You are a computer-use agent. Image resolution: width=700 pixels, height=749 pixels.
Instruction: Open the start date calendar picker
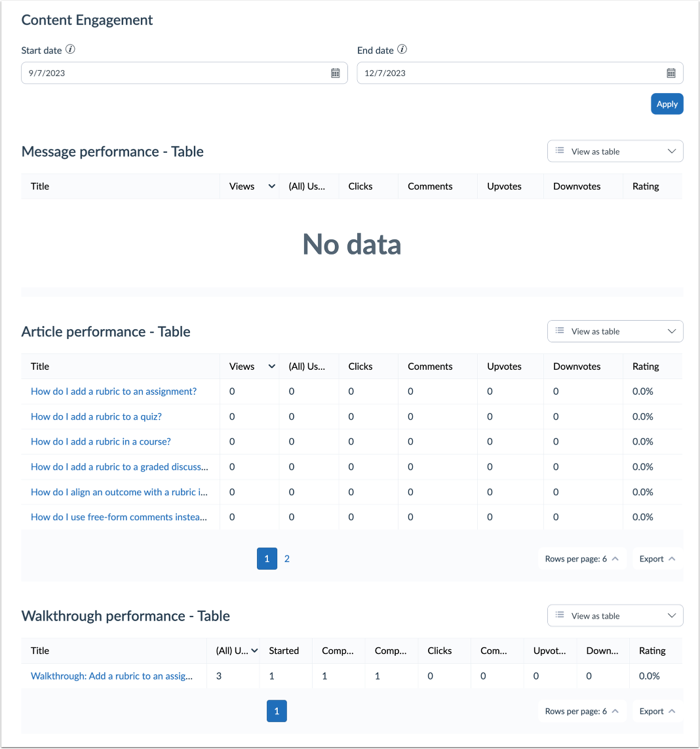[x=336, y=73]
